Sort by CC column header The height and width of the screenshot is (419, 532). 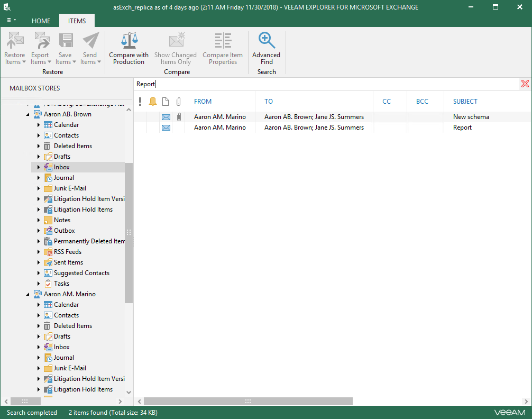click(x=387, y=101)
